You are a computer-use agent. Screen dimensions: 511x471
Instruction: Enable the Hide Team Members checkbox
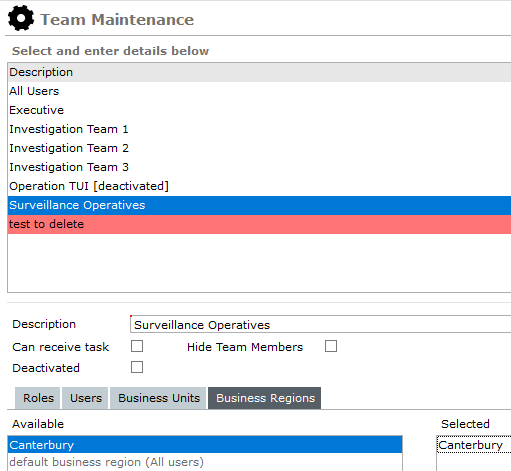coord(331,346)
